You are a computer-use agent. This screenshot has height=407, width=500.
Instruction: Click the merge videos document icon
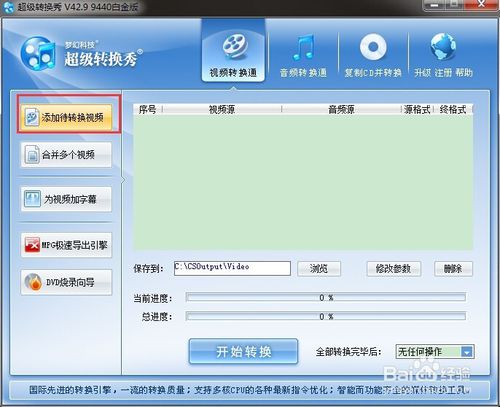pyautogui.click(x=32, y=155)
